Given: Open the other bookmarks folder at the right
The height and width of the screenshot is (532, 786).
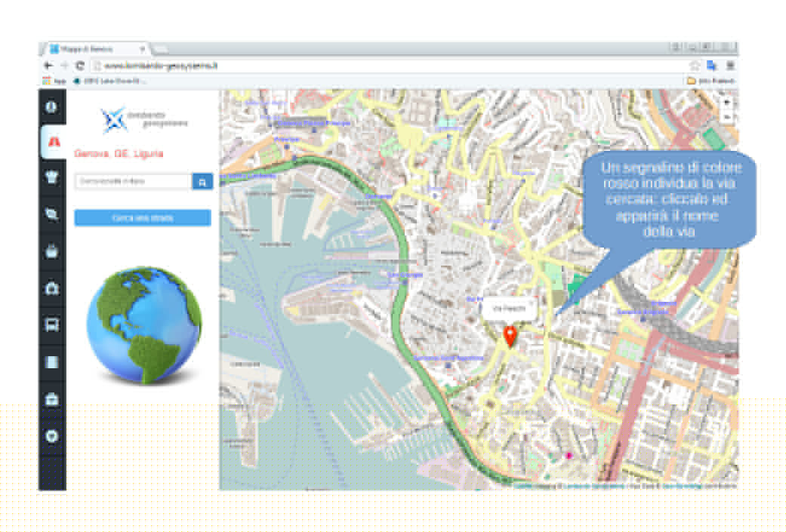Looking at the screenshot, I should 711,81.
